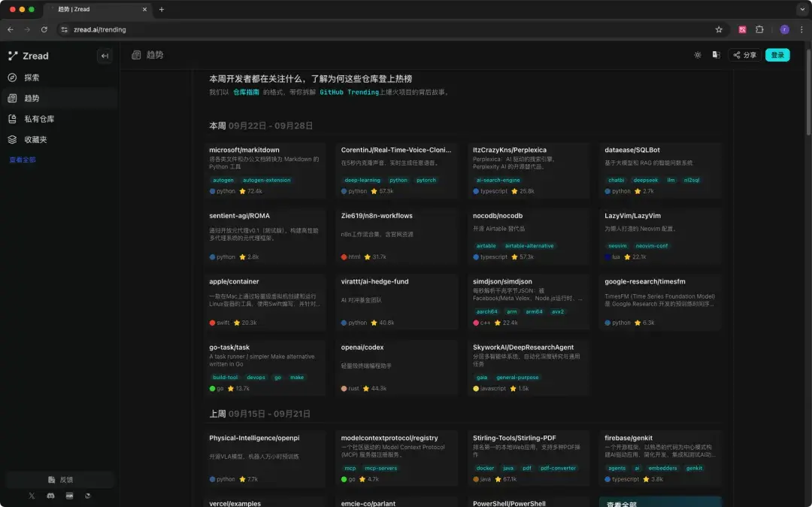Click the 查看全部 link in the sidebar
Image resolution: width=812 pixels, height=507 pixels.
click(23, 159)
